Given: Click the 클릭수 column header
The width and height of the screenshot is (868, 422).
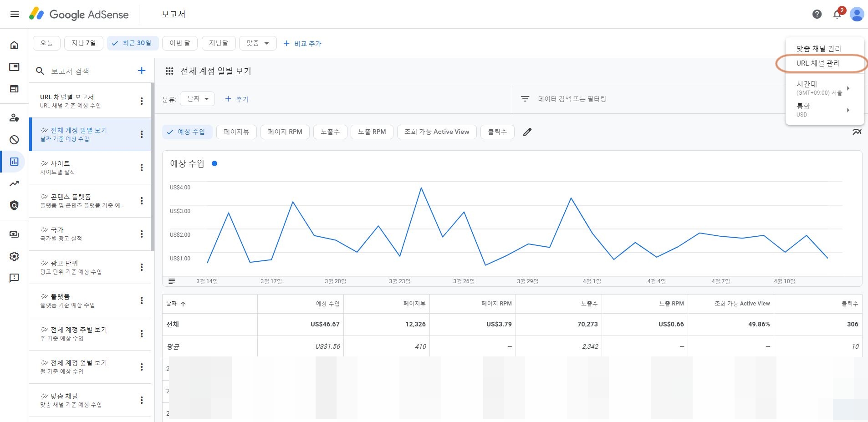Looking at the screenshot, I should click(x=850, y=304).
